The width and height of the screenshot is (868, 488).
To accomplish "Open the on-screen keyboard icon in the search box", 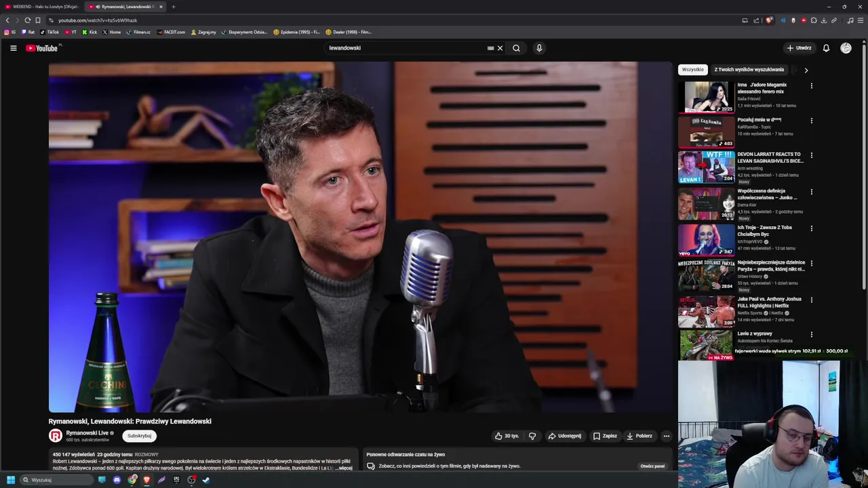I will coord(490,48).
